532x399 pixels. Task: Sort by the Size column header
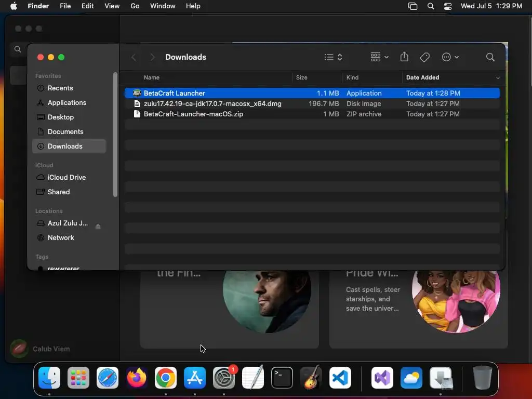coord(301,77)
